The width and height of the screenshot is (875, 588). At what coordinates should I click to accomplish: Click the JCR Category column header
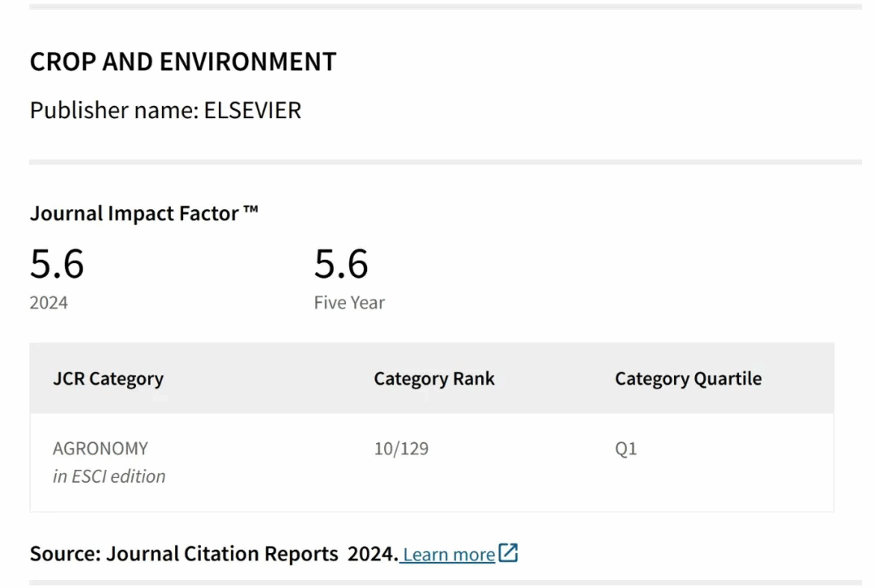tap(108, 378)
